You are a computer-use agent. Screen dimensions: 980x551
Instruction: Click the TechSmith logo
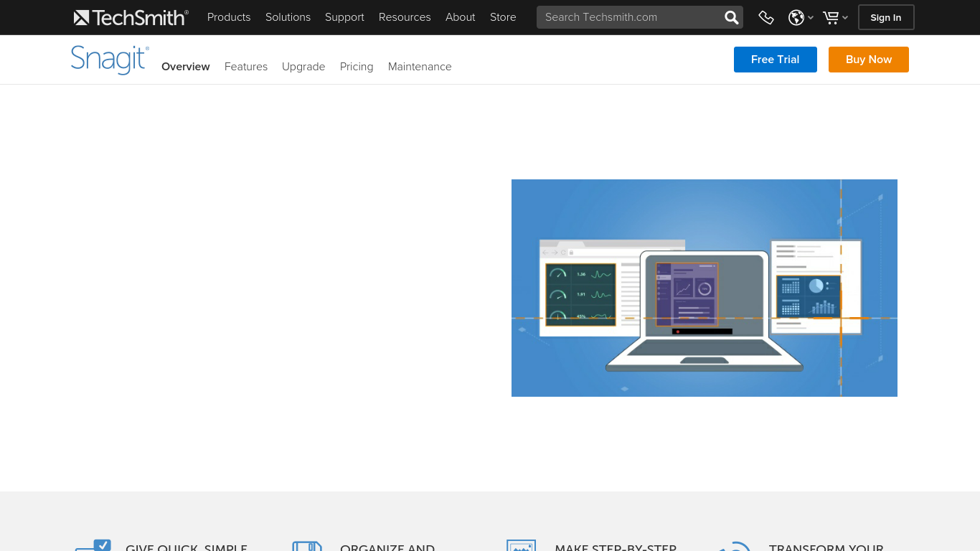coord(131,17)
